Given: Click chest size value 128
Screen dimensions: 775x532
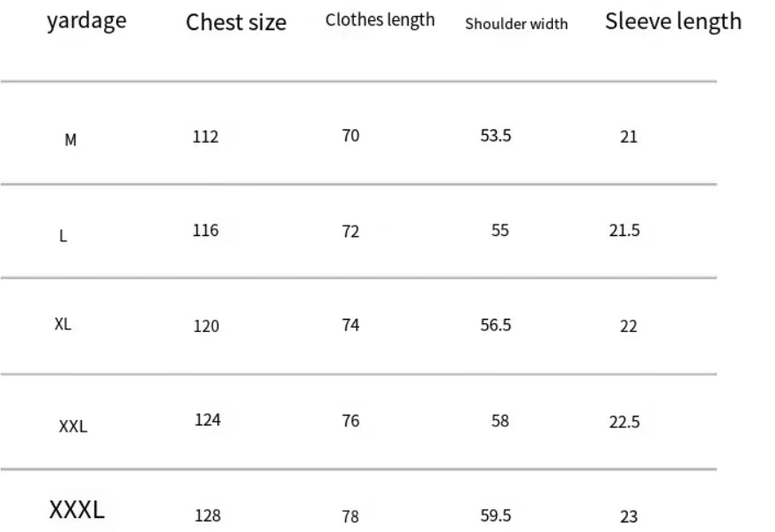Looking at the screenshot, I should (207, 516).
